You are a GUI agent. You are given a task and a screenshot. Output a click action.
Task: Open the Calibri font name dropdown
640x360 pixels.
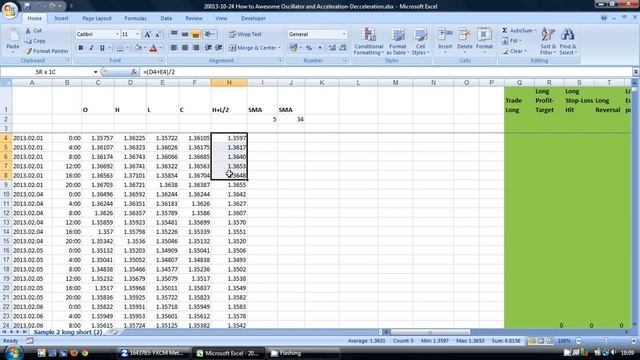(117, 34)
